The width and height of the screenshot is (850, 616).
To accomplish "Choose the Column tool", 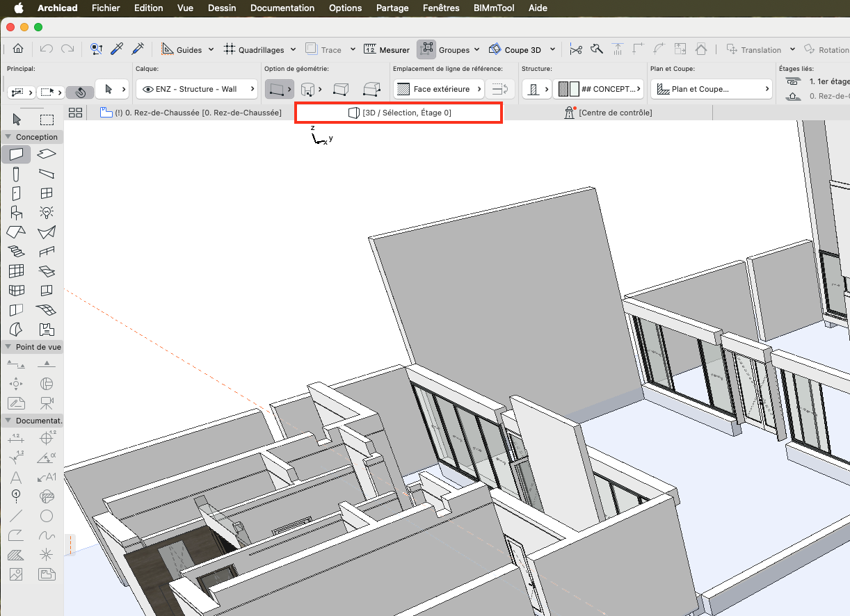I will click(x=16, y=174).
